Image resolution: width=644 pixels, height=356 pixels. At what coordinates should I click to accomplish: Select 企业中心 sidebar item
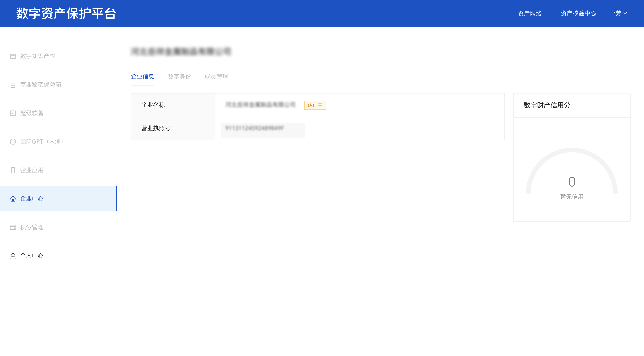pyautogui.click(x=58, y=199)
